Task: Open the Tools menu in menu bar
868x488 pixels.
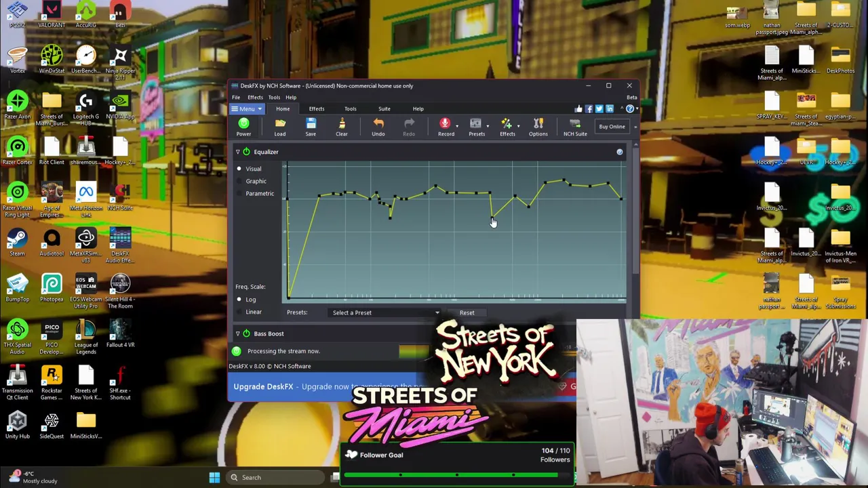Action: (274, 98)
